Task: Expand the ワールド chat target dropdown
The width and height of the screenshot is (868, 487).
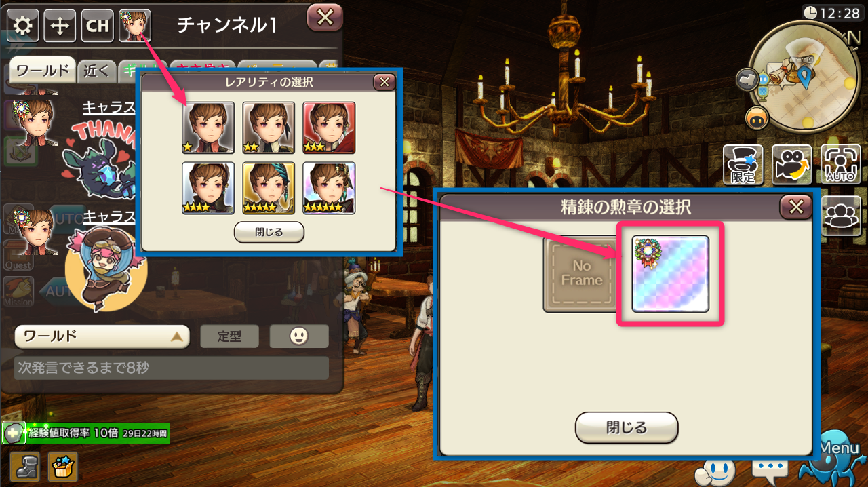Action: pyautogui.click(x=102, y=336)
